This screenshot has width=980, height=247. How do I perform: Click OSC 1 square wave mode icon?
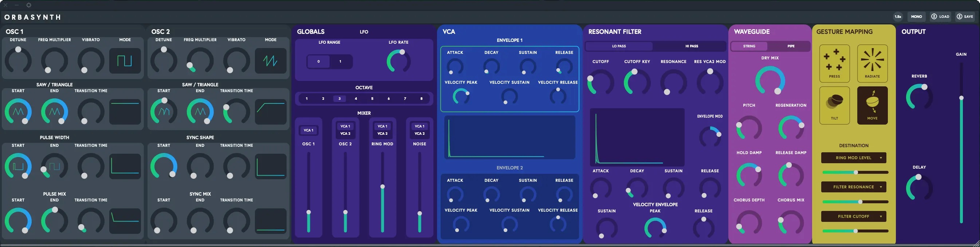point(125,61)
